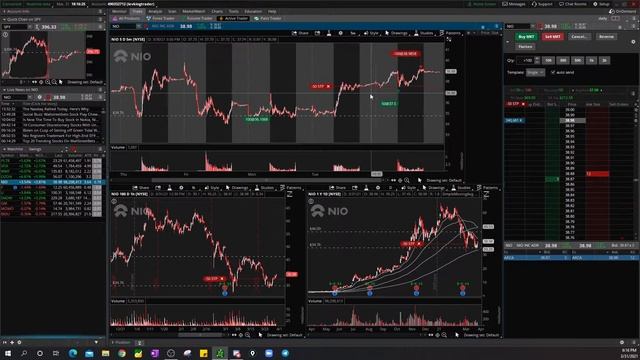Open chart settings gear on top NIO chart
Viewport: 640px width, 360px height.
pos(340,33)
